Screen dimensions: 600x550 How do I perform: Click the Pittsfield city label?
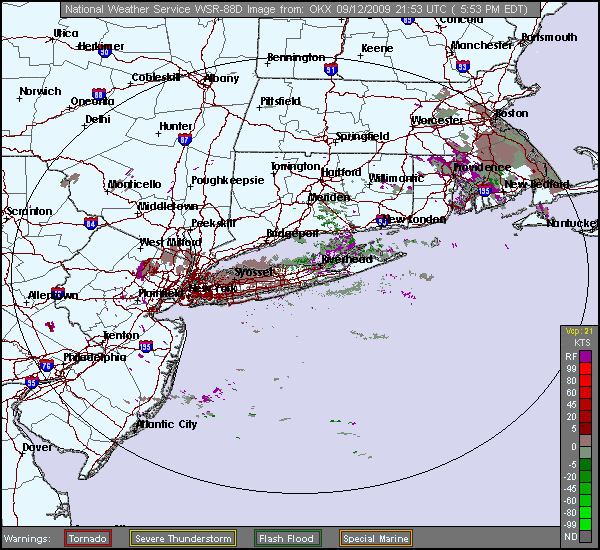point(280,101)
